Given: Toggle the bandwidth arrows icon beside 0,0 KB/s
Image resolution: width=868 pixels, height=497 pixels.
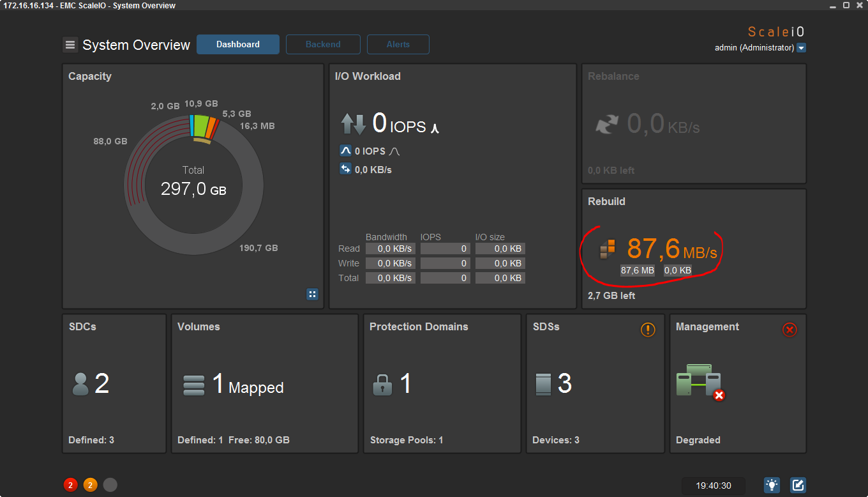Looking at the screenshot, I should click(345, 169).
